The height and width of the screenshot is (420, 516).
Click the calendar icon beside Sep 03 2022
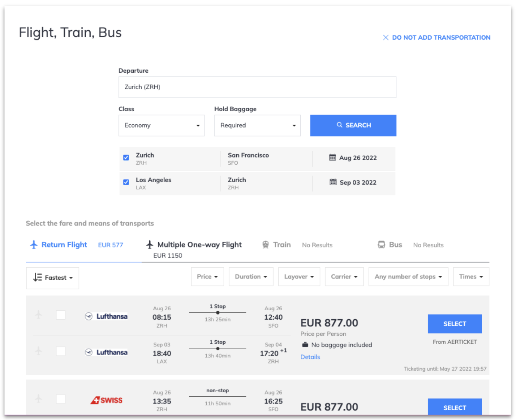[333, 182]
